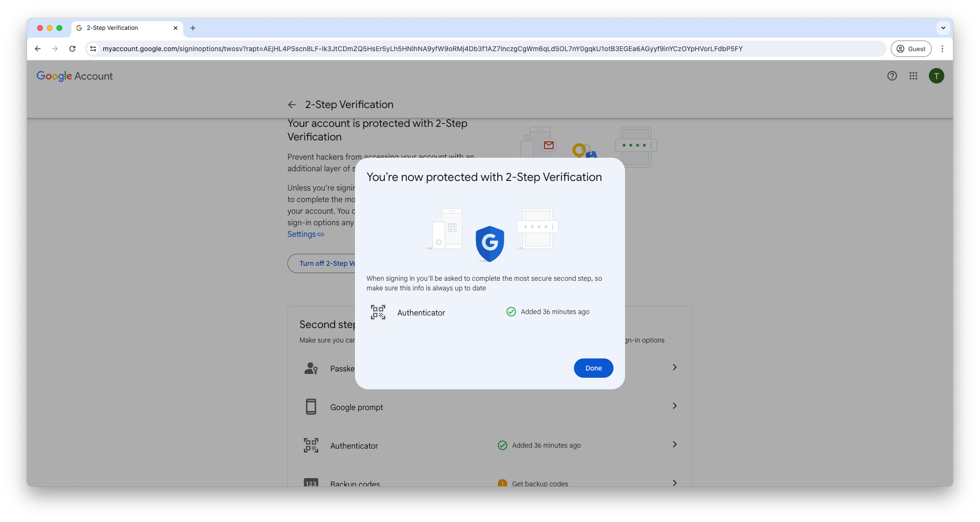Click the Done button in dialog
980x522 pixels.
tap(593, 368)
